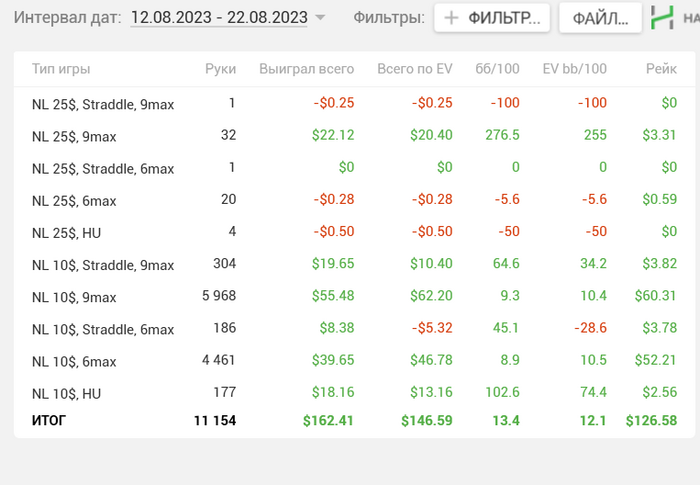Click the ИТОГ total row label
700x485 pixels.
pos(49,421)
